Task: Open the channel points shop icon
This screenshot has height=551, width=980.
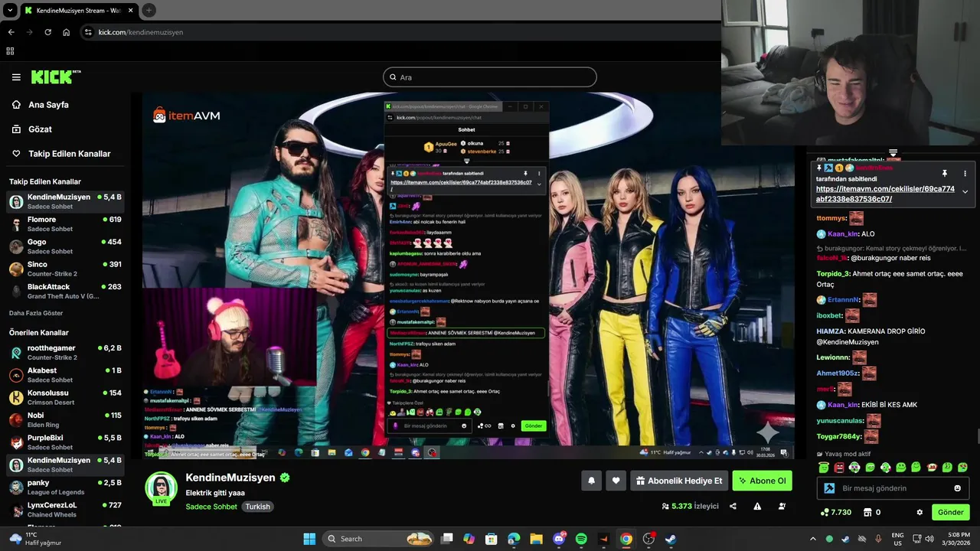Action: point(869,512)
